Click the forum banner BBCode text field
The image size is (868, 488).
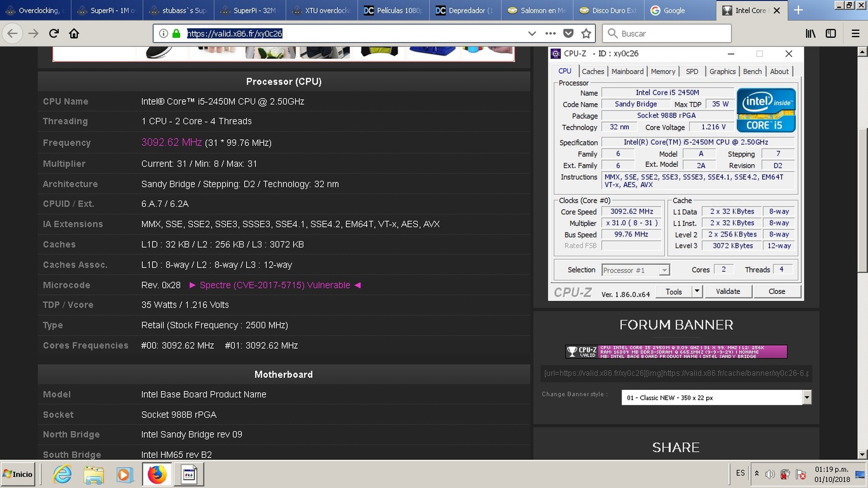[x=676, y=373]
